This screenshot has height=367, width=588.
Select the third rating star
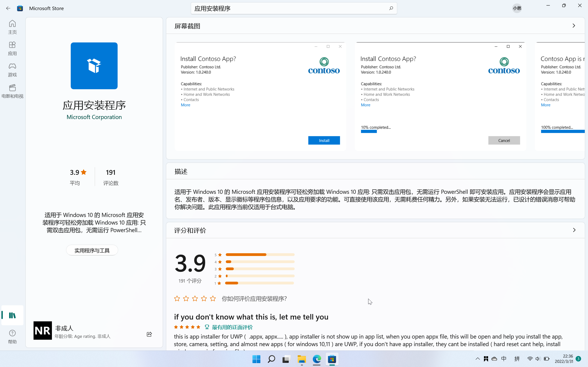pyautogui.click(x=195, y=299)
